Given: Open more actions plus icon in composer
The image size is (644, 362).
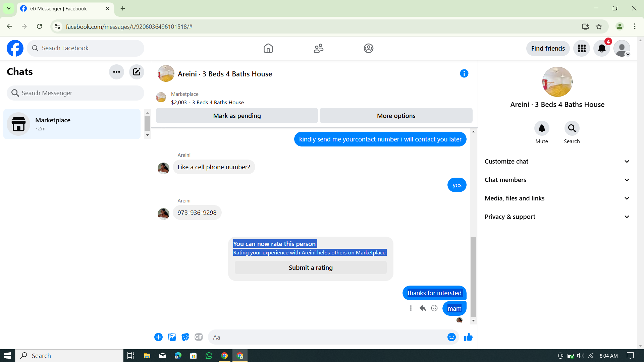Looking at the screenshot, I should click(x=158, y=337).
